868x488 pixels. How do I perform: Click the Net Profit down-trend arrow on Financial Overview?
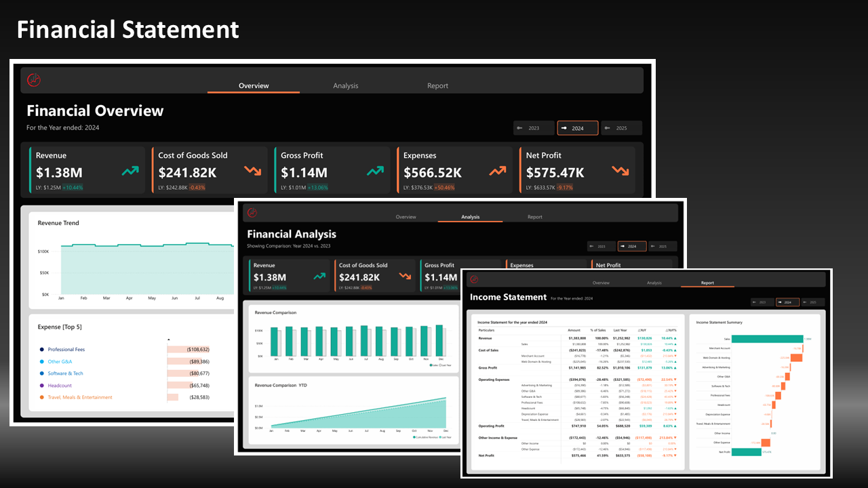tap(620, 171)
